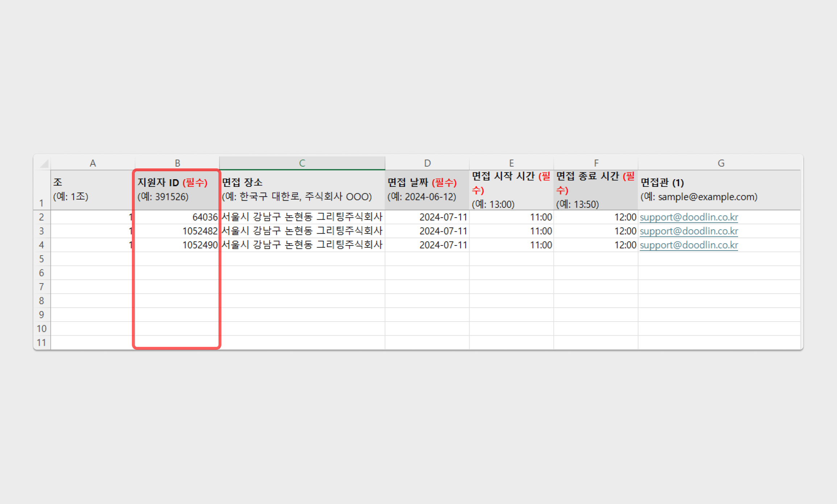Click the 지원자 ID header cell
The height and width of the screenshot is (504, 837).
pyautogui.click(x=177, y=190)
